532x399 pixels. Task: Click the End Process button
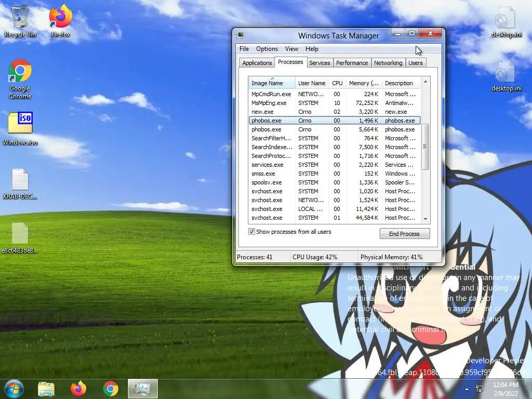pos(405,234)
